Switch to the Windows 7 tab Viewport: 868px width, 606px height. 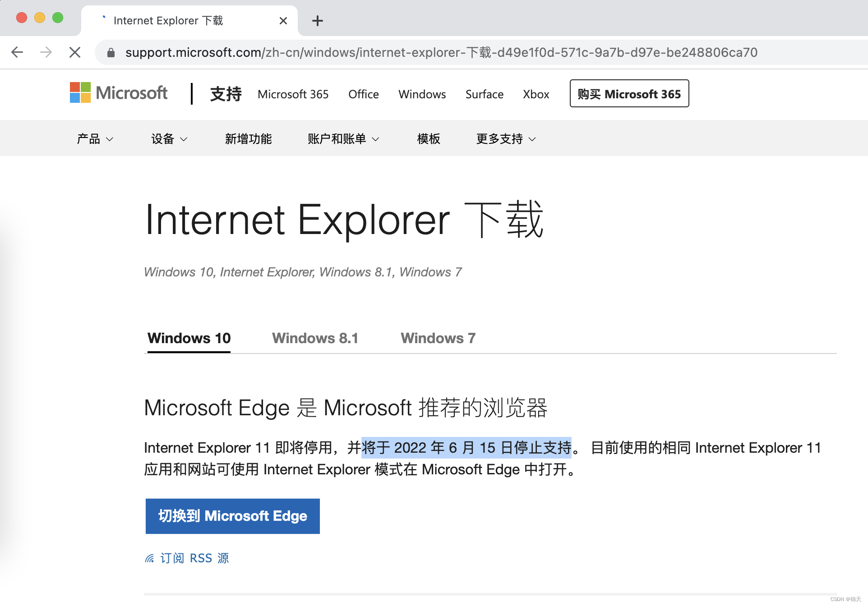(438, 338)
